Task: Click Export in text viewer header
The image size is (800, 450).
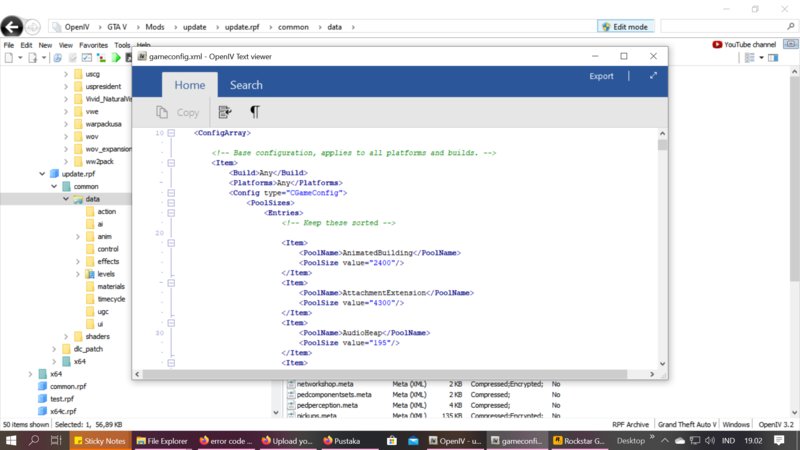Action: [x=601, y=76]
